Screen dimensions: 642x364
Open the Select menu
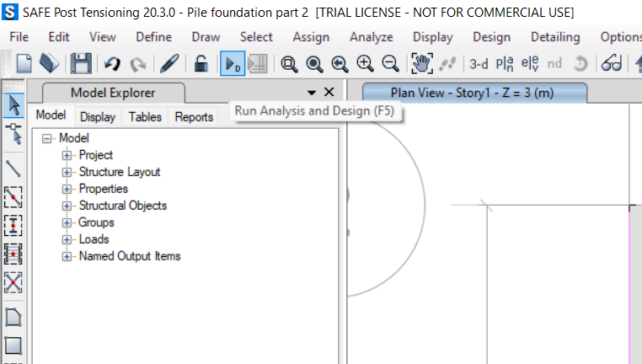(x=256, y=37)
